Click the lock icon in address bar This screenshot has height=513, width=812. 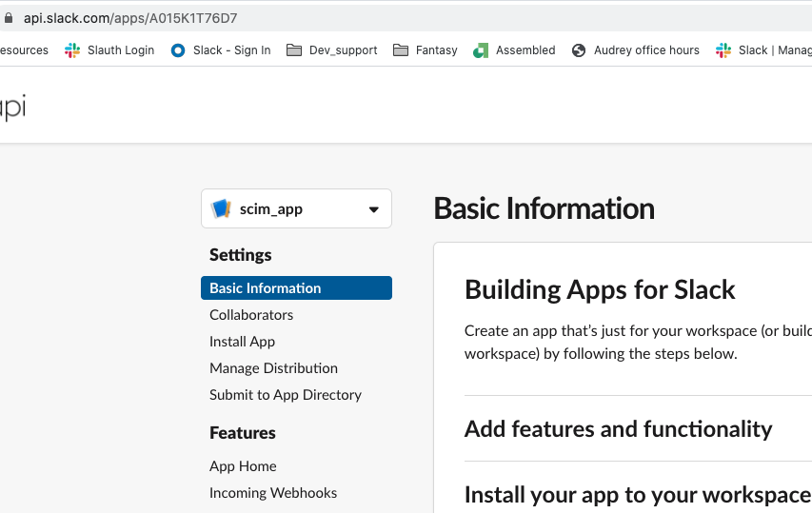coord(8,18)
